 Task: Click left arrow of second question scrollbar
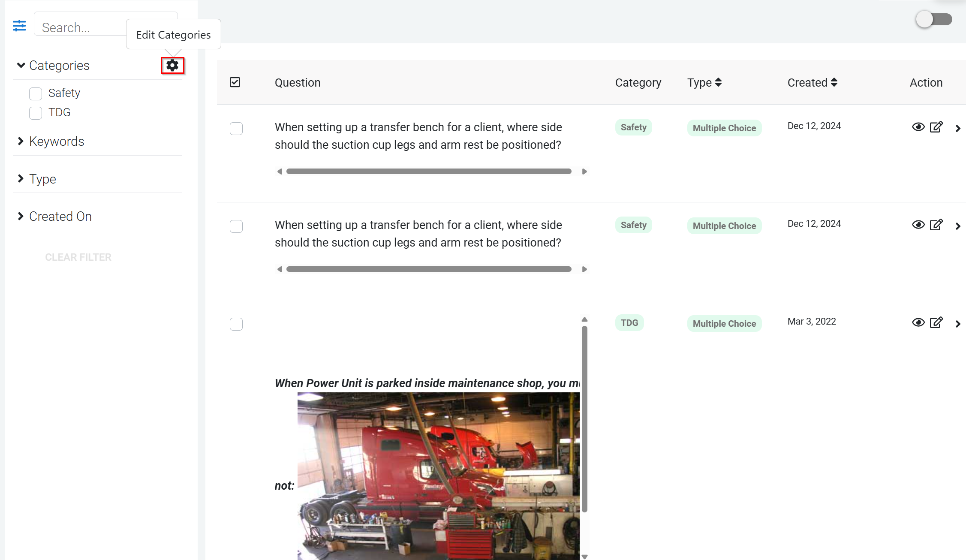pos(280,269)
